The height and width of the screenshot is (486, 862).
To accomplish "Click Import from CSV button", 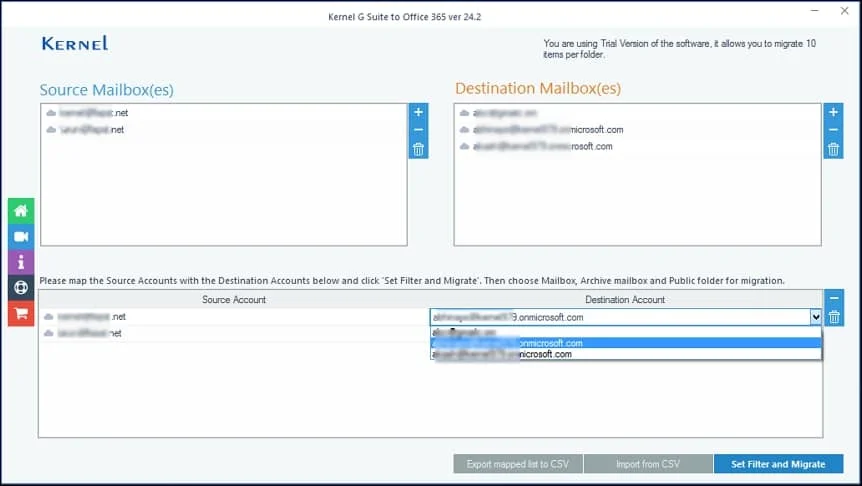I will coord(648,464).
